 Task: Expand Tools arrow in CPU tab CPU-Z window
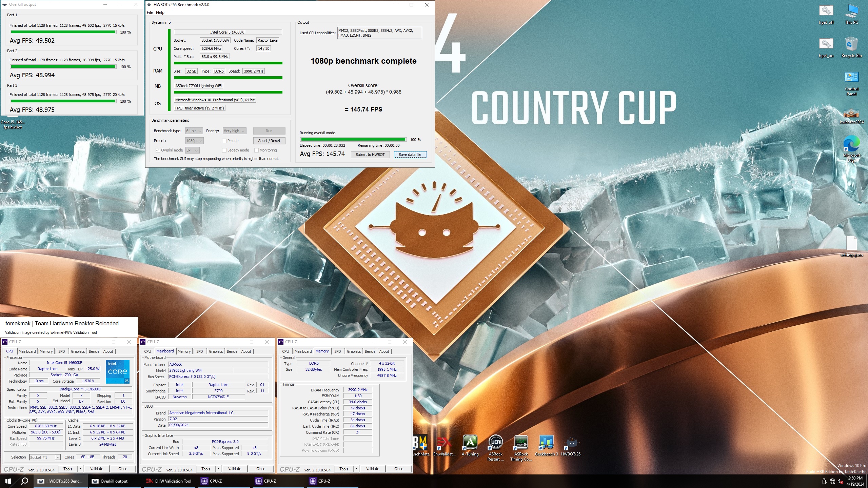pyautogui.click(x=80, y=469)
